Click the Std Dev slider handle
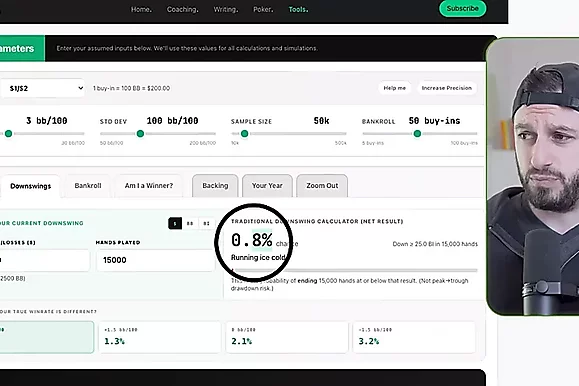The image size is (579, 386). coord(140,133)
